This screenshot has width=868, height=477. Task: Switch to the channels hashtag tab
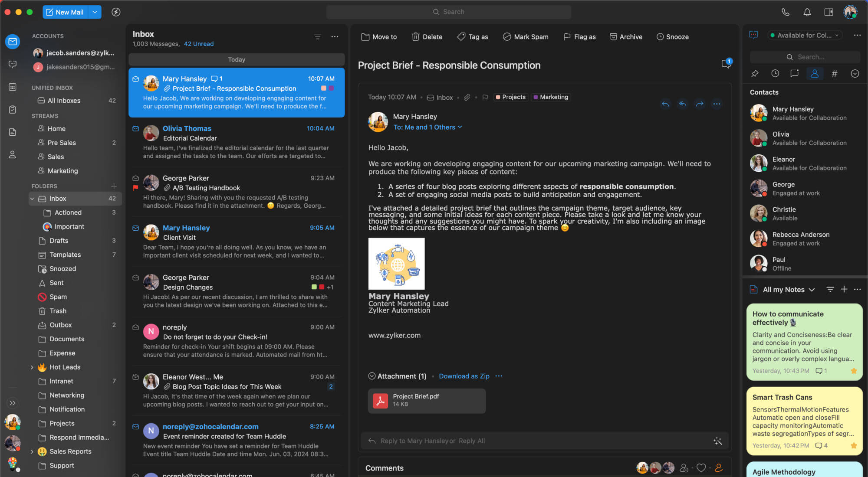click(834, 74)
